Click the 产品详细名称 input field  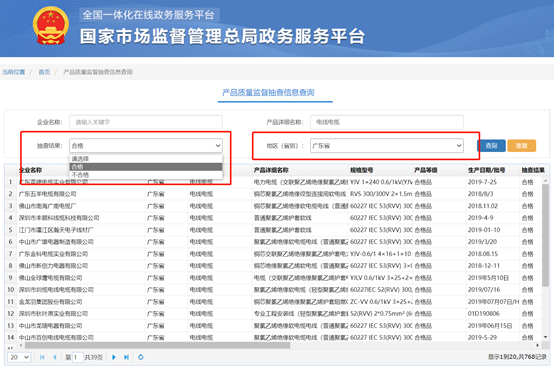click(x=387, y=122)
